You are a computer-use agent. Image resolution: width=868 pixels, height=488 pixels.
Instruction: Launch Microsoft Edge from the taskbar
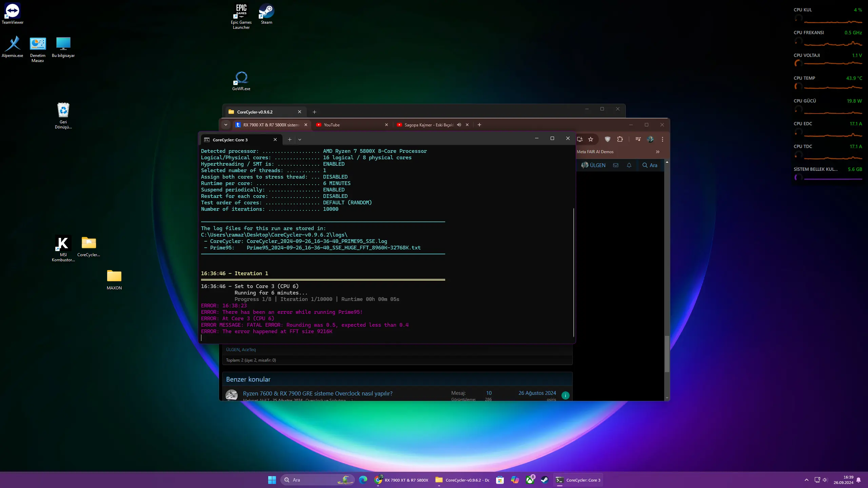coord(363,480)
